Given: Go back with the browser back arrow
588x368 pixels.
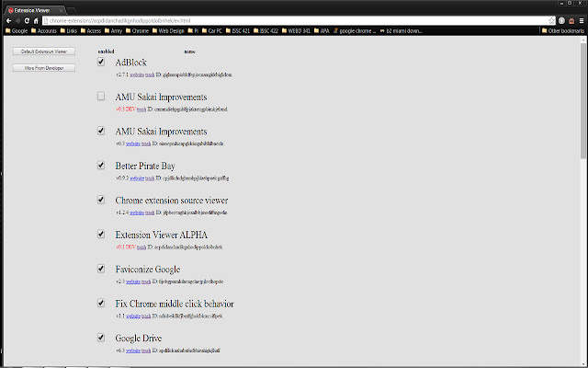Looking at the screenshot, I should [x=8, y=20].
